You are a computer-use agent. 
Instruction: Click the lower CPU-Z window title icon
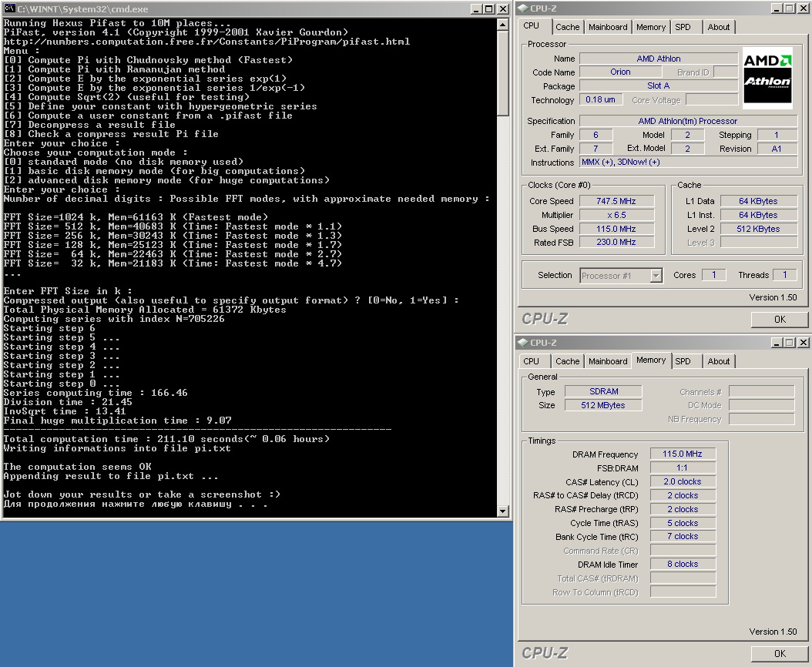(522, 342)
